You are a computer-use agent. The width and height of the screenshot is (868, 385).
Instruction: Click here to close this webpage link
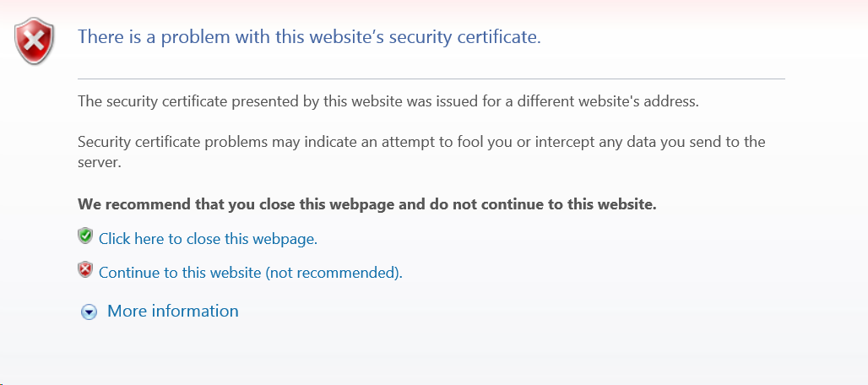[x=209, y=239]
